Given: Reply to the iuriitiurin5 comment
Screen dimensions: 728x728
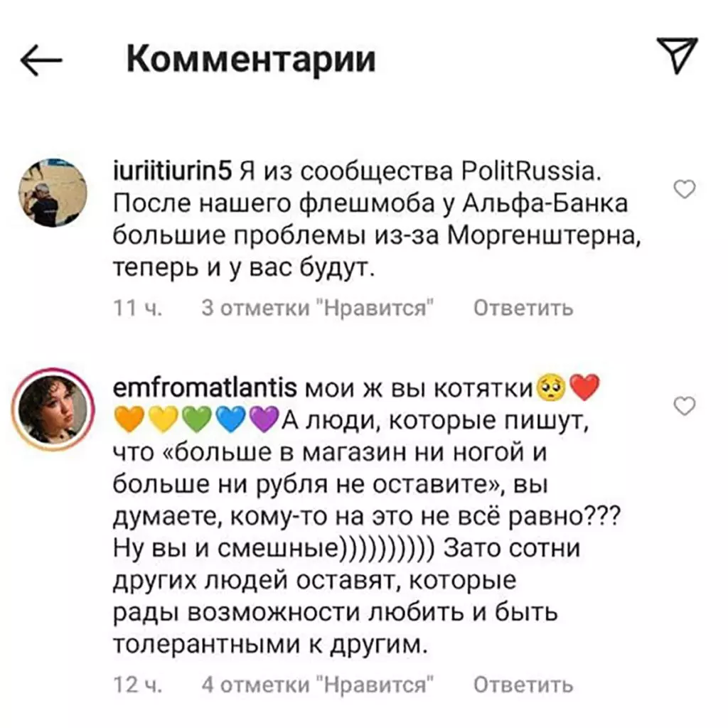Looking at the screenshot, I should click(523, 309).
